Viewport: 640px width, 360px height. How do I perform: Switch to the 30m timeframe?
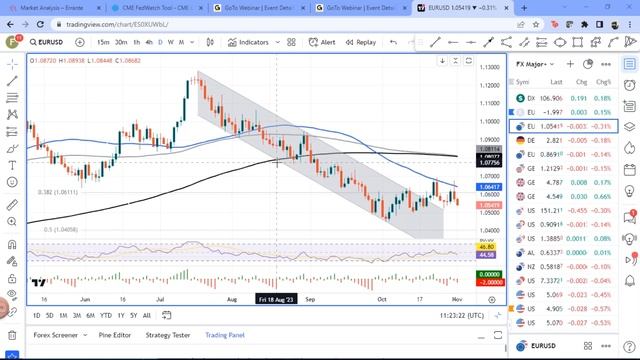click(x=121, y=42)
